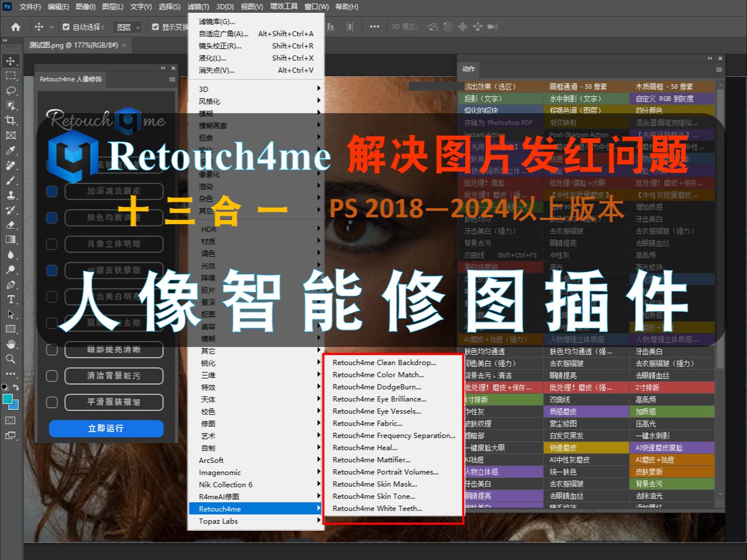The image size is (747, 560).
Task: Open the 窗口(W) menu
Action: 317,7
